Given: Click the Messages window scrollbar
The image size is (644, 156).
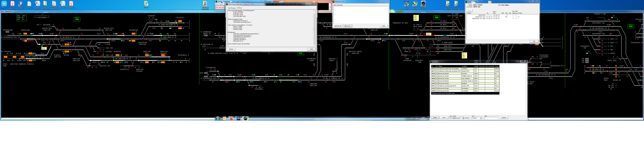Looking at the screenshot, I should coord(330,6).
